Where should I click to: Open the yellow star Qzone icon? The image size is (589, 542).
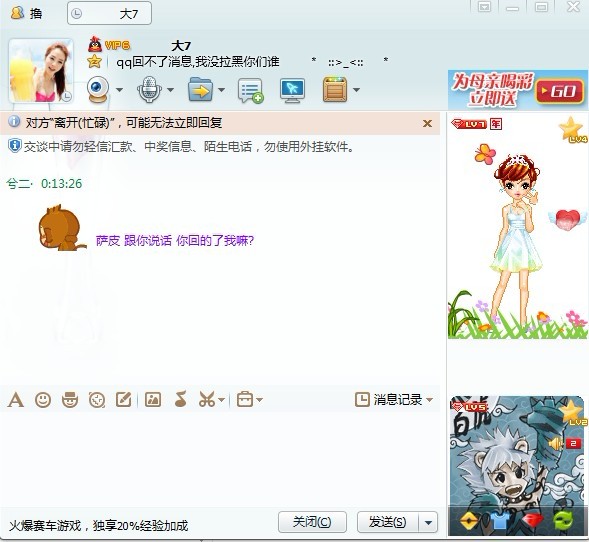point(94,61)
